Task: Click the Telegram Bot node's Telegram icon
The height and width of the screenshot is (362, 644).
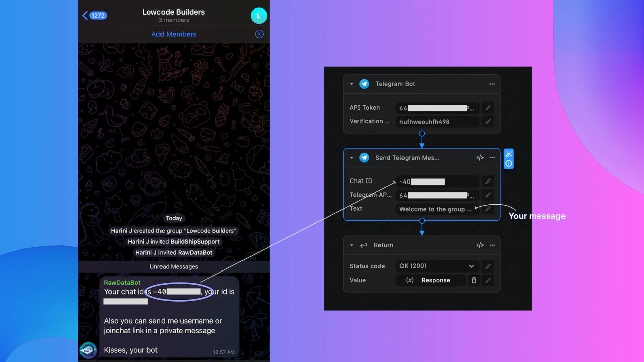Action: 364,84
